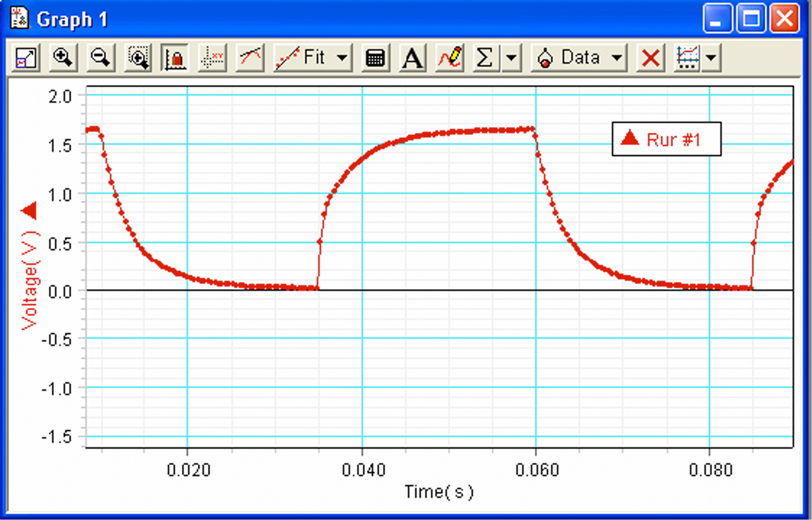Toggle the Slope tool on
The width and height of the screenshot is (812, 520).
coord(249,58)
